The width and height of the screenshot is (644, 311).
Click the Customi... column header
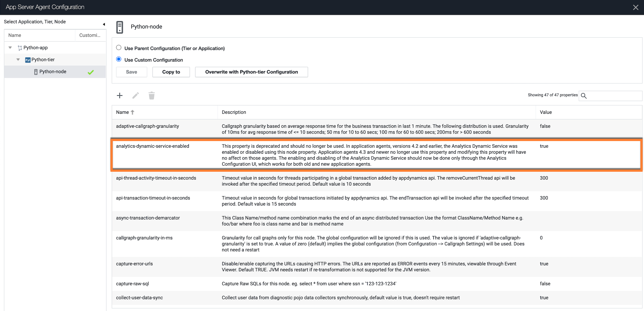90,35
